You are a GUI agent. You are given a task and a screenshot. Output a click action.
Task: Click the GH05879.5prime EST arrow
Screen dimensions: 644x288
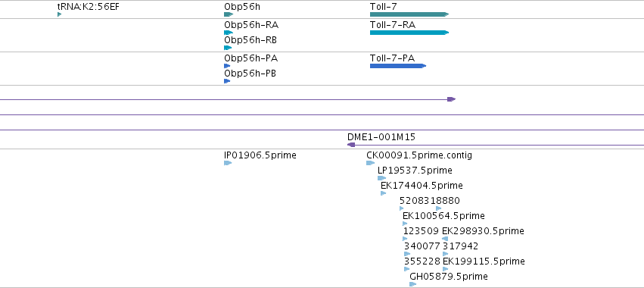tap(413, 284)
